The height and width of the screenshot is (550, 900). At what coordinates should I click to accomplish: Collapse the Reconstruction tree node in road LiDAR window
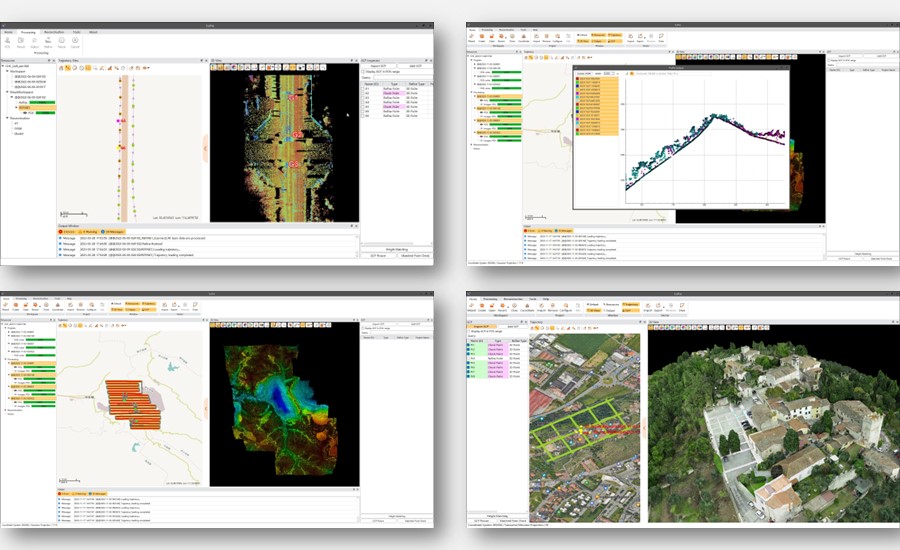(x=6, y=117)
